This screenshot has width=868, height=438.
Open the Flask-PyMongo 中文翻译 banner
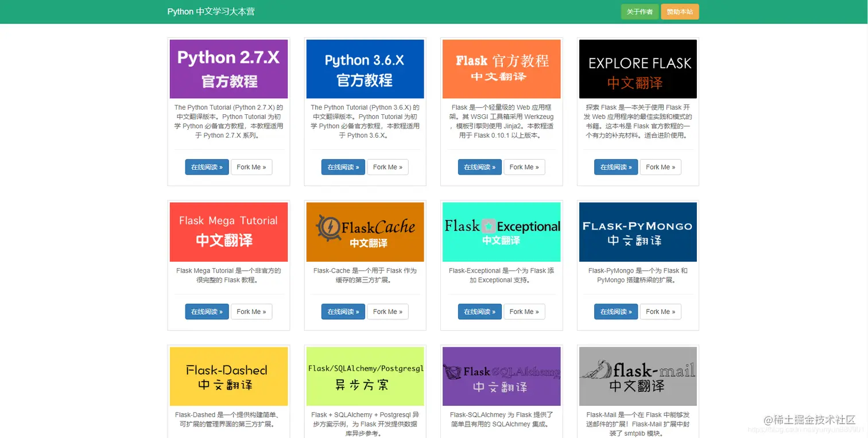pos(638,231)
